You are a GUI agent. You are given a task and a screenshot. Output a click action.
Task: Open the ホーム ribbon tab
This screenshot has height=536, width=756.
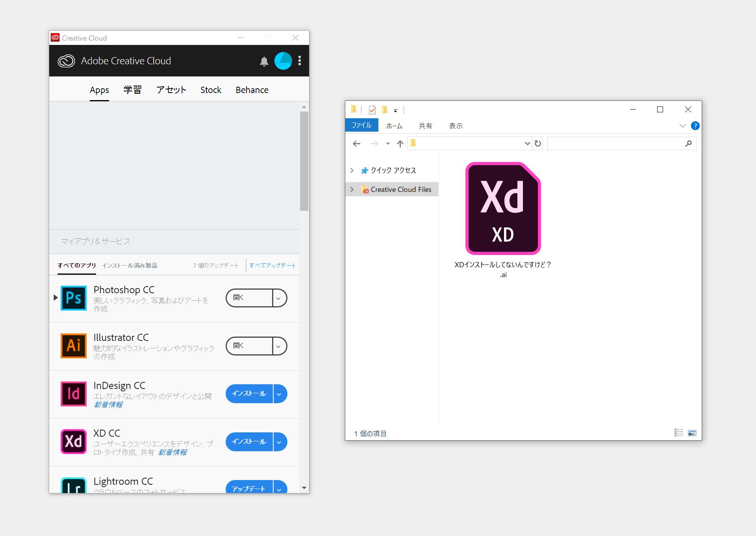point(394,126)
